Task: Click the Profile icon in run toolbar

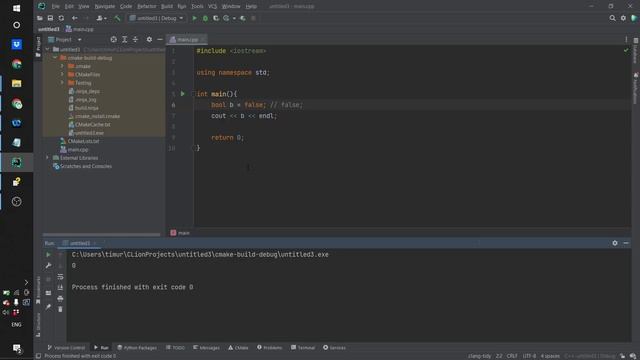Action: click(x=227, y=18)
